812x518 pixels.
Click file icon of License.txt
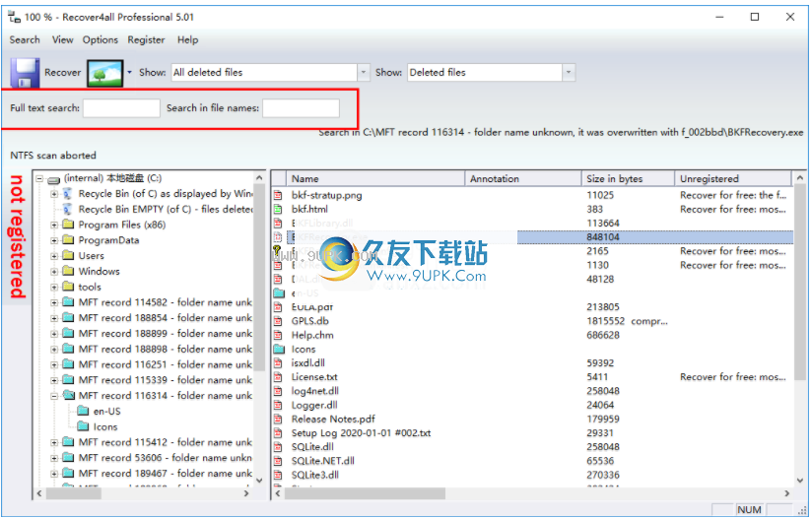[278, 377]
